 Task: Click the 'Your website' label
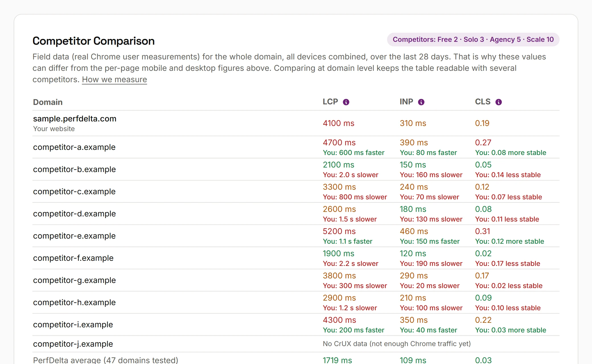54,129
